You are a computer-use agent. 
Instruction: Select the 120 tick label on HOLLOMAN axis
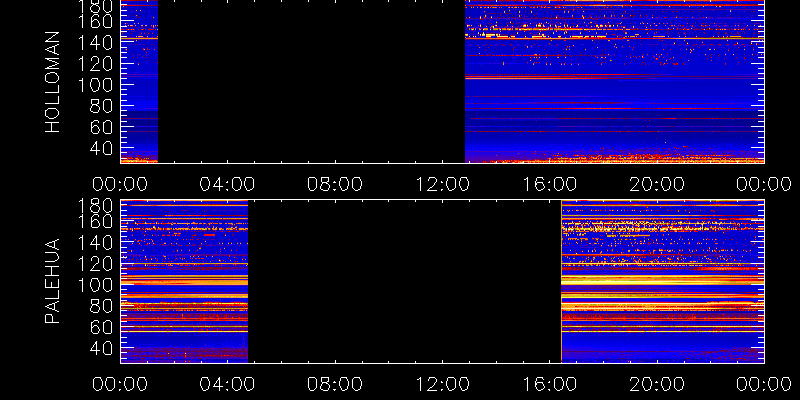click(x=96, y=64)
